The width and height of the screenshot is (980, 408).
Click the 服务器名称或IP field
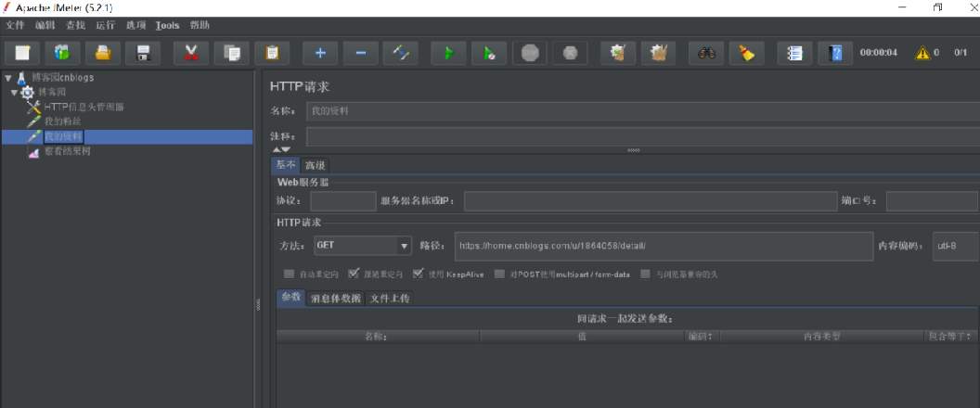650,201
